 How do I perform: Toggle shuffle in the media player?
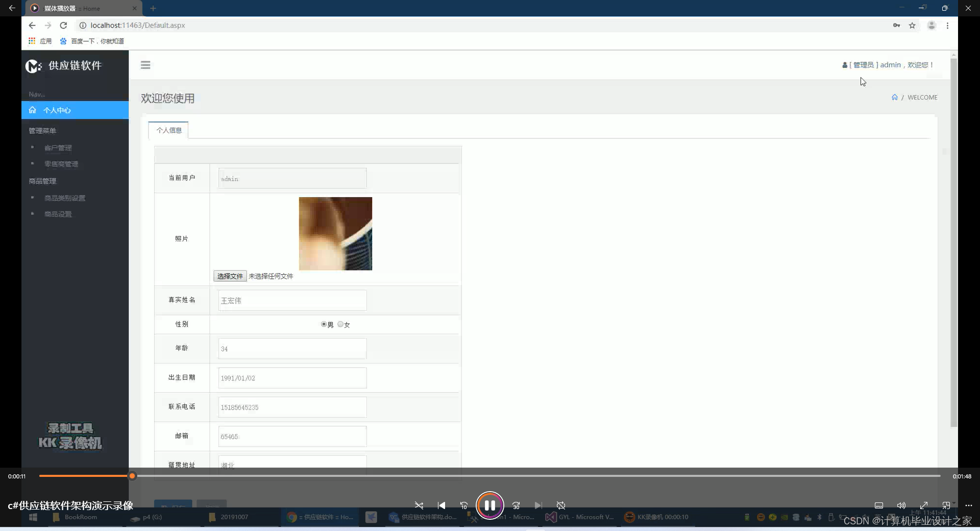[419, 505]
